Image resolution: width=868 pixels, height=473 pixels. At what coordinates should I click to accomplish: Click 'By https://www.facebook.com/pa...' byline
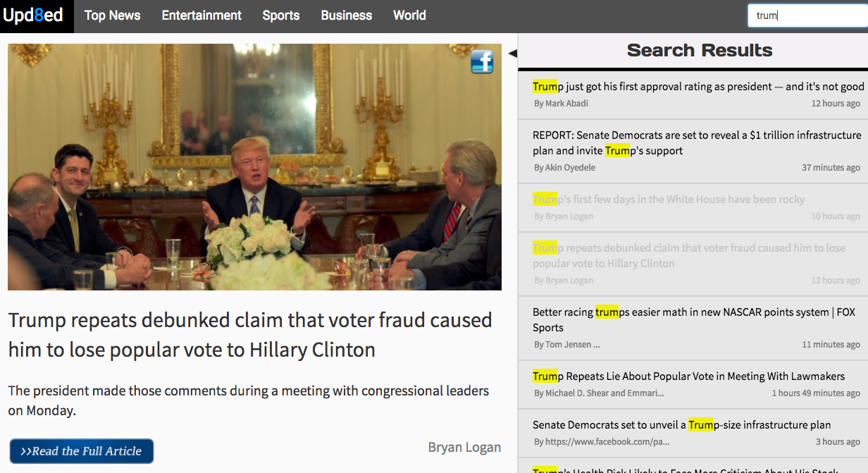(x=602, y=442)
